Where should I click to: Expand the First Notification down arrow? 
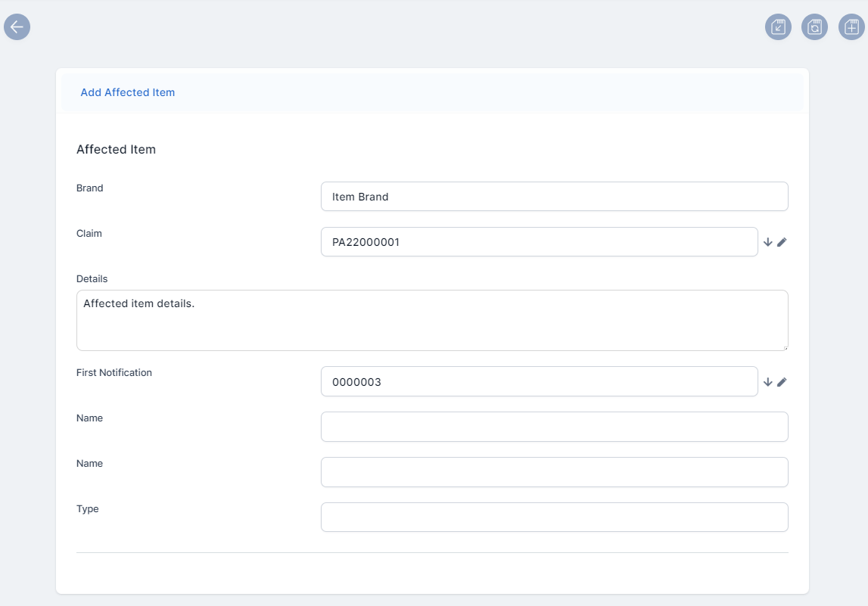(767, 382)
